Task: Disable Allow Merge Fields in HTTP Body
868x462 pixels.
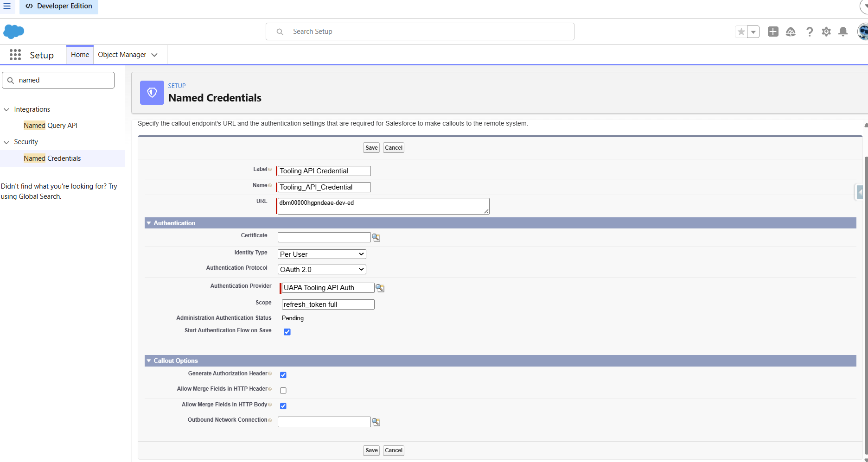Action: [x=283, y=406]
